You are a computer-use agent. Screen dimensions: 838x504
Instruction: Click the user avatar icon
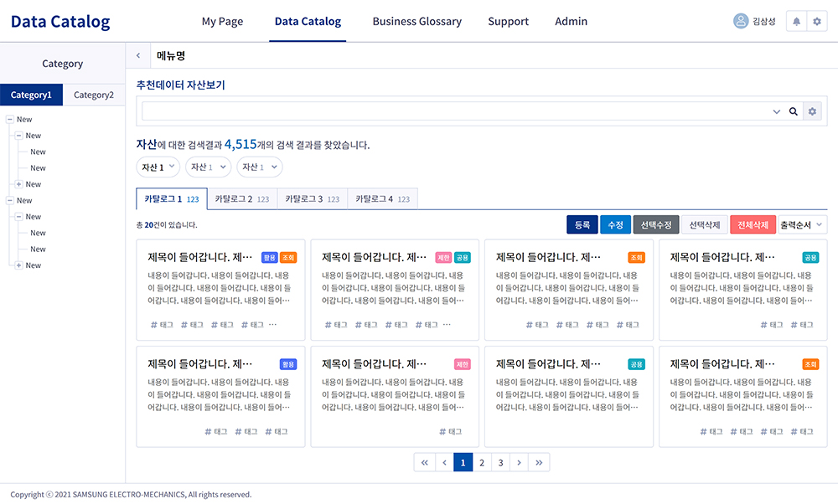click(x=740, y=22)
